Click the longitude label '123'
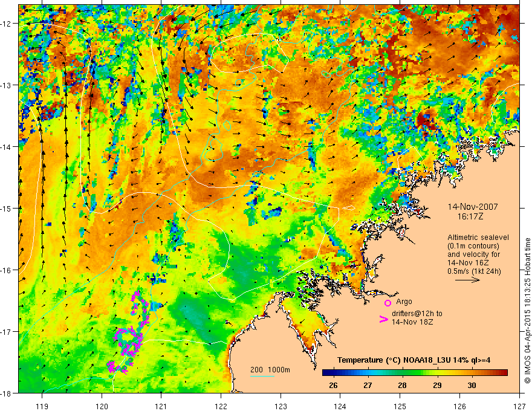Screen dimensions: 532x411 (281, 406)
